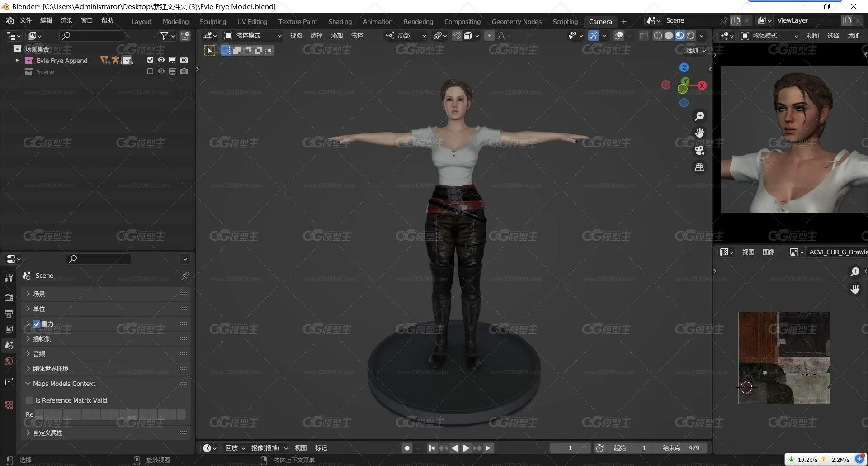Viewport: 868px width, 466px height.
Task: Click the red X axis gizmo
Action: [702, 85]
